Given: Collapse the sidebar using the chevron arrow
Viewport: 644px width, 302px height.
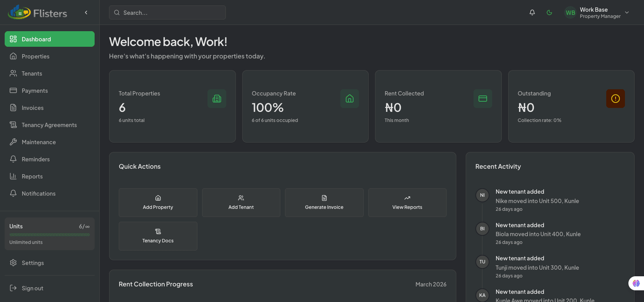Looking at the screenshot, I should (x=86, y=12).
